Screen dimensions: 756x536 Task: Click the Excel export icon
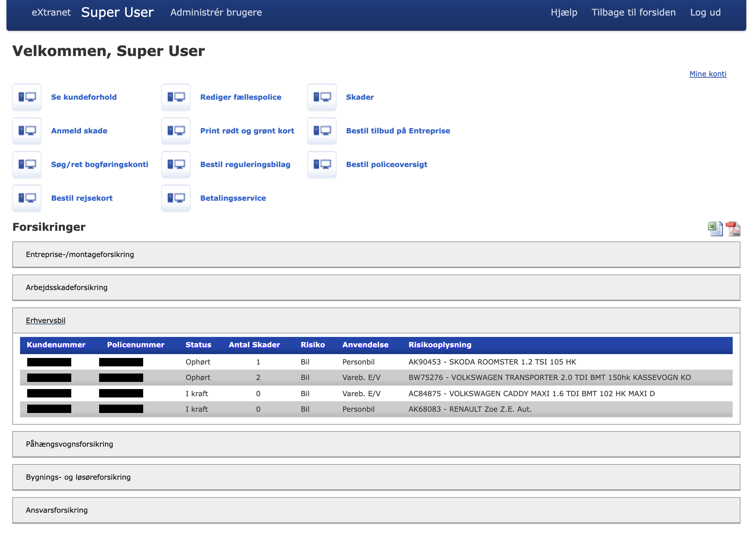pos(715,229)
